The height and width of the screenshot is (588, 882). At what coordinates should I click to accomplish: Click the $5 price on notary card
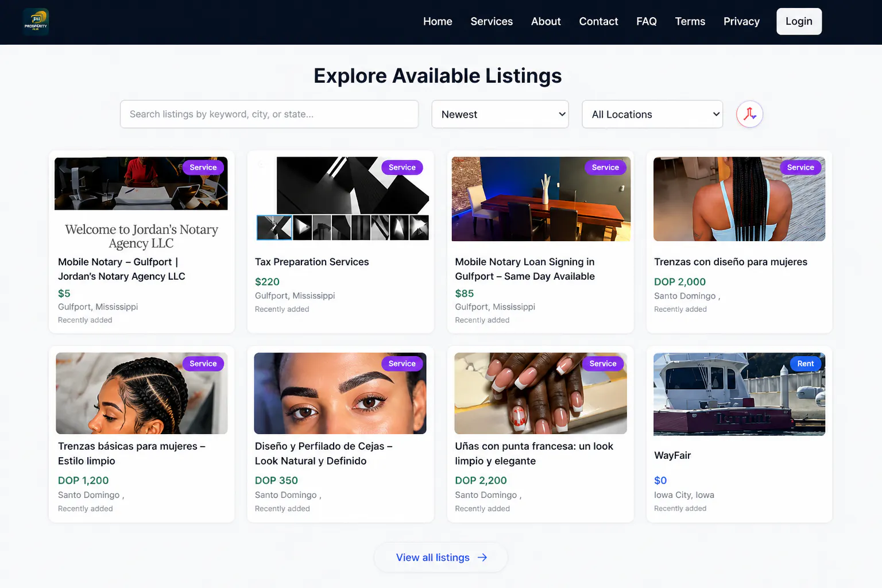(x=64, y=293)
